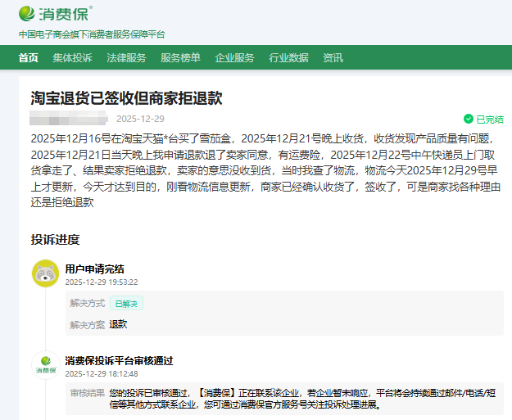Click the 投诉进度 section heading

[x=56, y=239]
